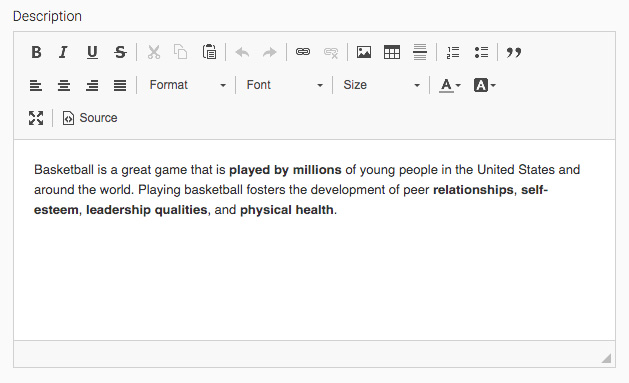Click the Undo arrow icon
Viewport: 629px width, 383px height.
[242, 52]
